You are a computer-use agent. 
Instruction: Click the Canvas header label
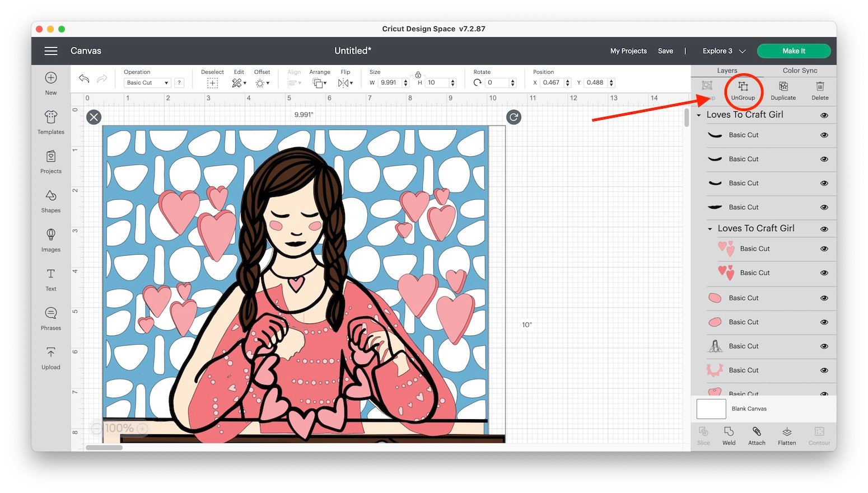click(x=86, y=51)
